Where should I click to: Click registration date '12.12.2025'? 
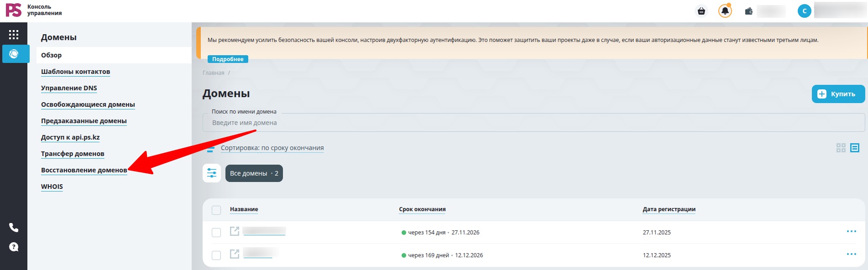point(657,255)
